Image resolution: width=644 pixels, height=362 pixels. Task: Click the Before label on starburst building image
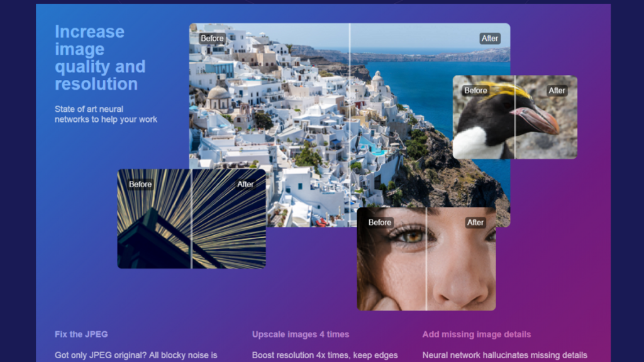tap(140, 184)
